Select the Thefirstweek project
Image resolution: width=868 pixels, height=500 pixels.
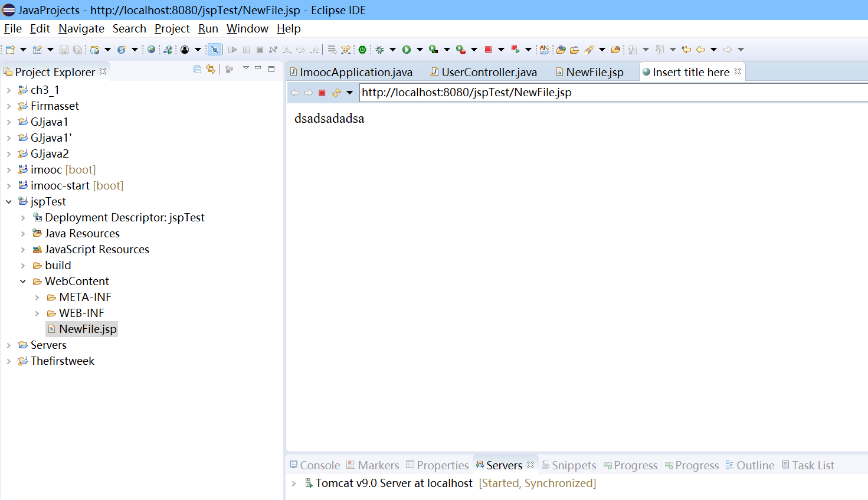[x=56, y=361]
